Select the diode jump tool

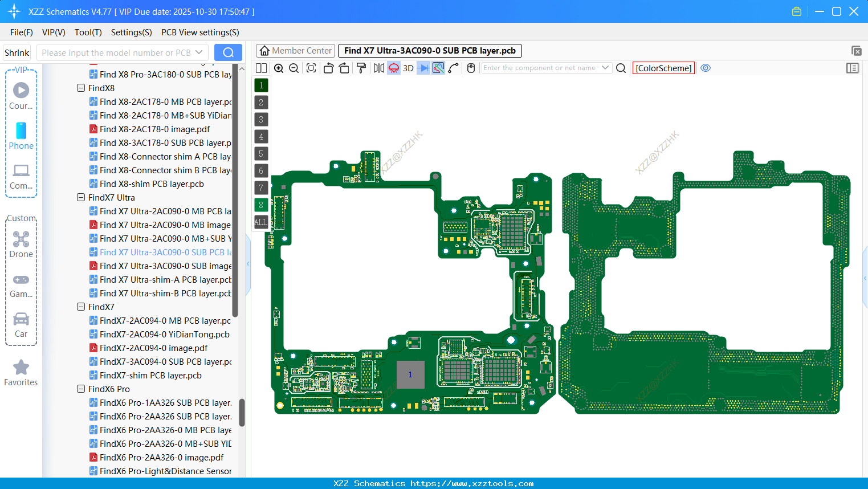[422, 68]
